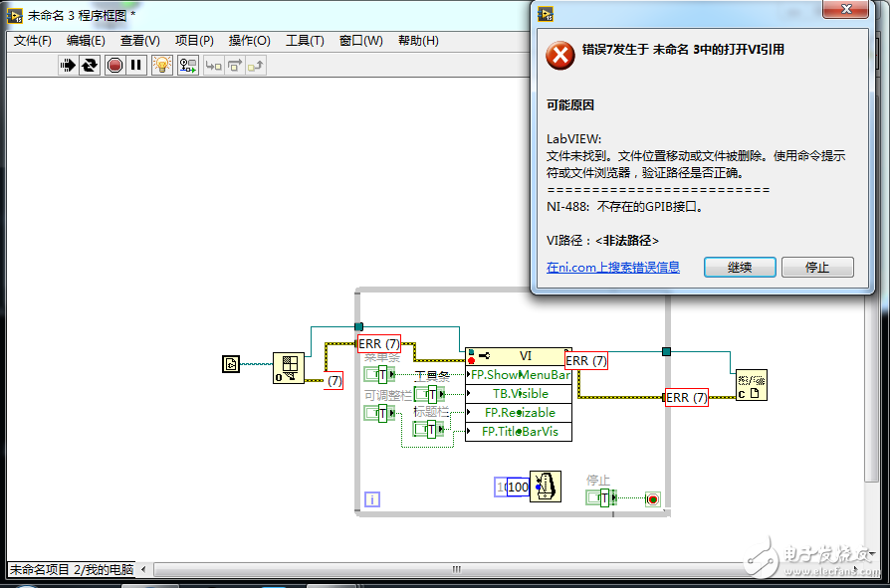Select the Wait (ms) metronome node
The width and height of the screenshot is (890, 588).
tap(546, 487)
